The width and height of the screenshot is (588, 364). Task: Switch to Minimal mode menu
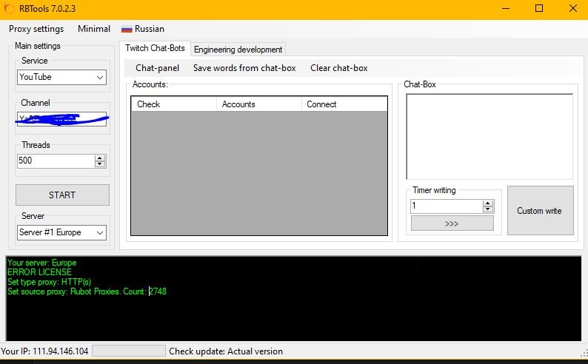tap(94, 29)
